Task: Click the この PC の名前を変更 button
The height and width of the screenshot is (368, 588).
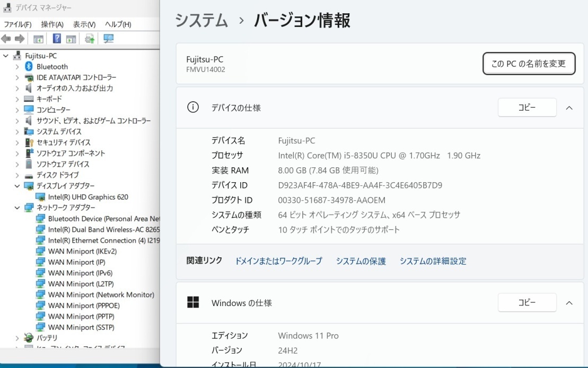Action: pyautogui.click(x=529, y=64)
